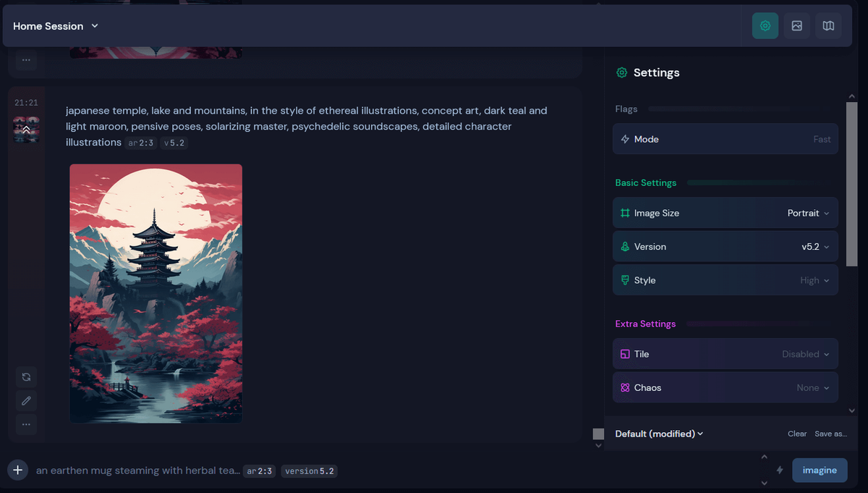This screenshot has width=868, height=493.
Task: Open the Tile Disabled dropdown
Action: point(806,355)
